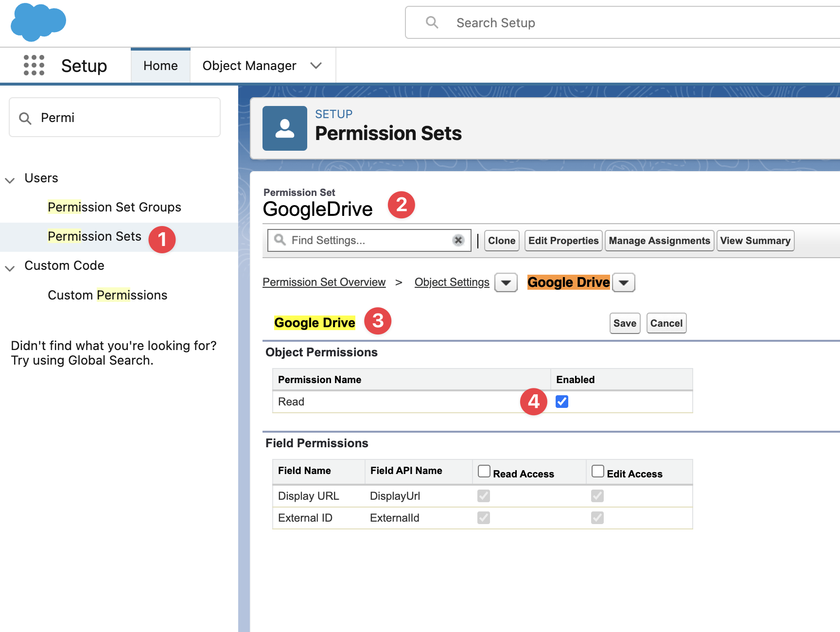Click the Edit Properties button
The height and width of the screenshot is (632, 840).
coord(563,241)
